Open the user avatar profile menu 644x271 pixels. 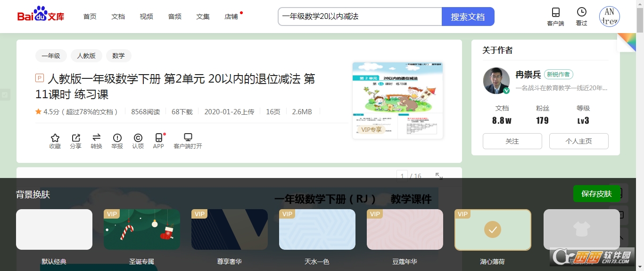609,17
